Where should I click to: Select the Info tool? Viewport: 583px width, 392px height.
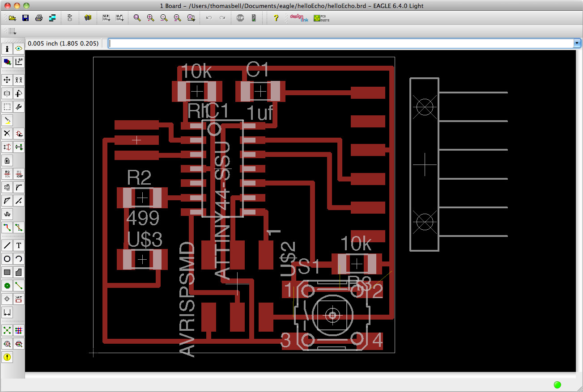(x=7, y=48)
